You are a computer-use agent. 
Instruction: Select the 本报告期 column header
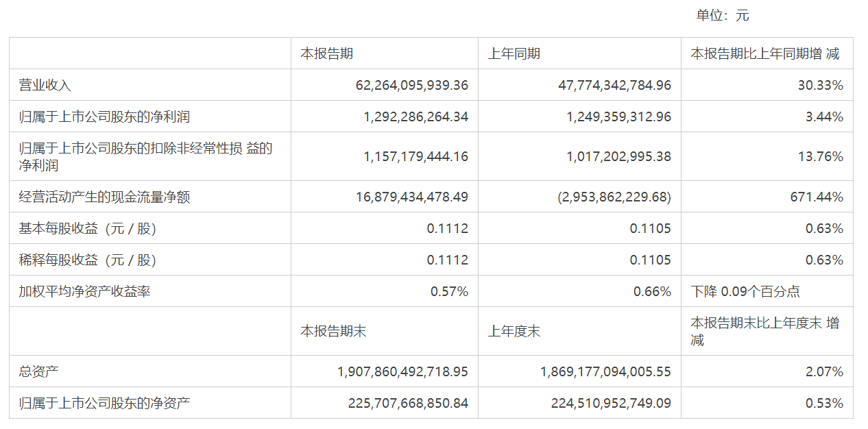326,53
